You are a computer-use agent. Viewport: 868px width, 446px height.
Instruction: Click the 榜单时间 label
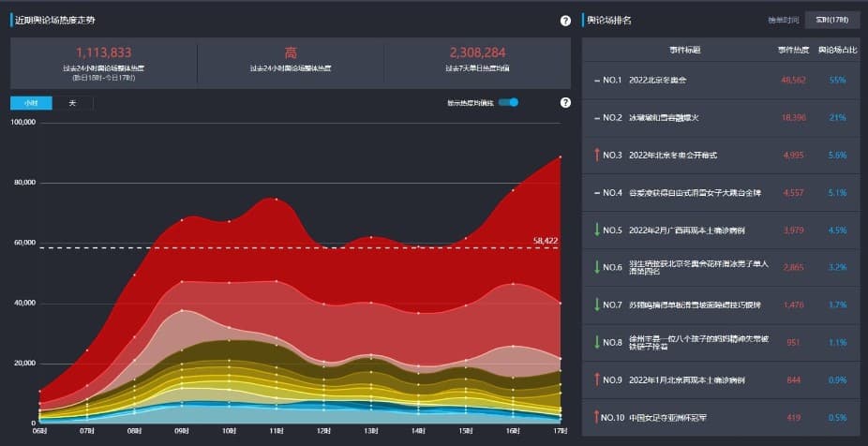coord(784,21)
